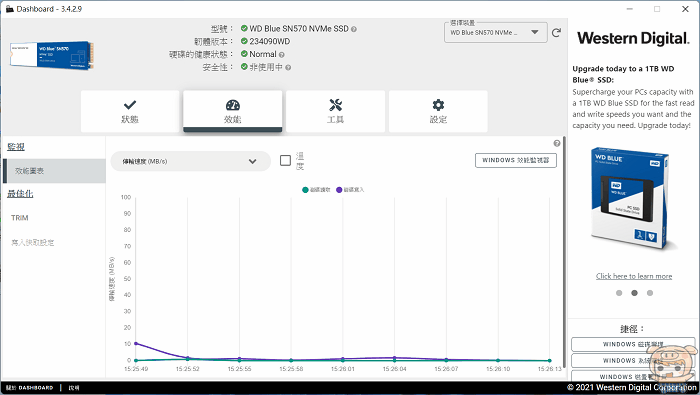Screen dimensions: 700x395
Task: Click the refresh icon beside device selector
Action: [x=556, y=33]
